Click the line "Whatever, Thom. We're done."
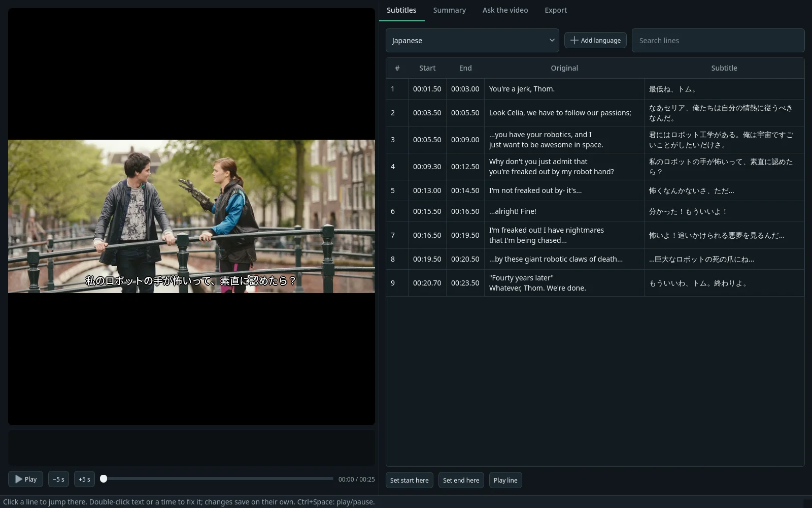812x508 pixels. [537, 288]
